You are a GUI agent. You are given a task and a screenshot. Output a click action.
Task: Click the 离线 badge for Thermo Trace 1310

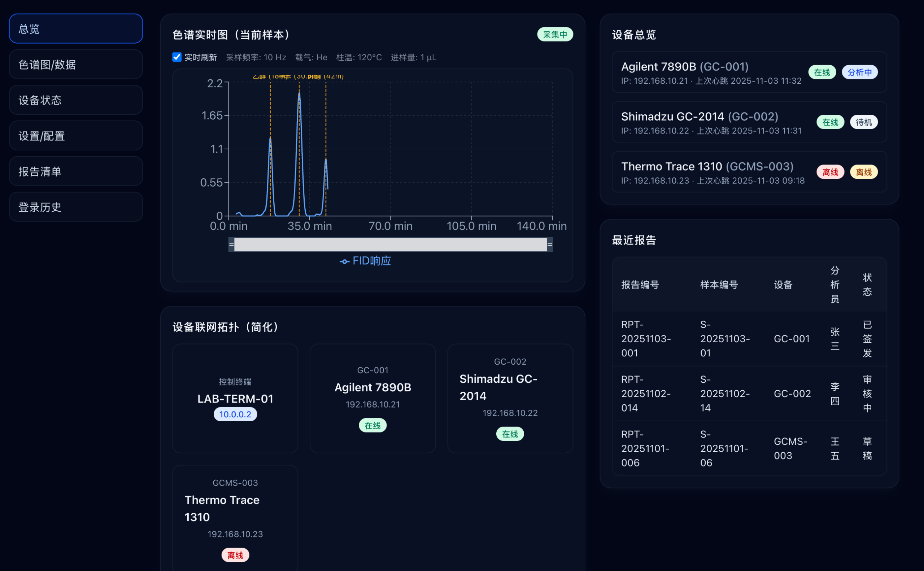pos(830,171)
